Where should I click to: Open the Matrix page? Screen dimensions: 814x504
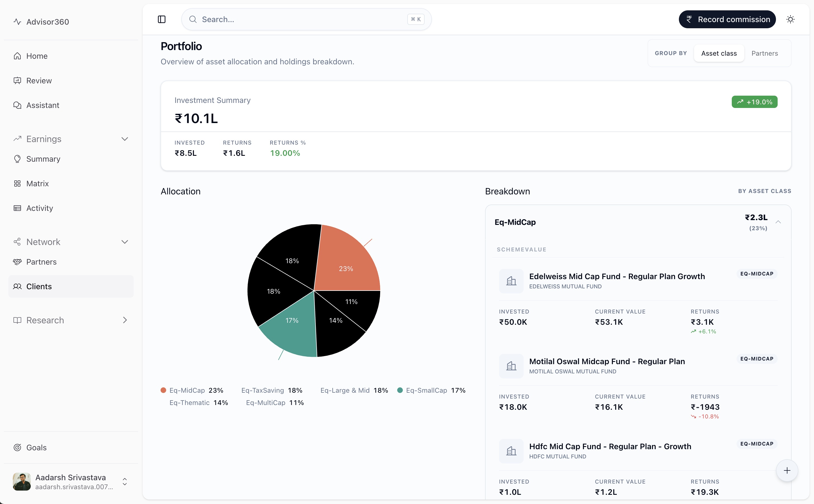click(71, 184)
